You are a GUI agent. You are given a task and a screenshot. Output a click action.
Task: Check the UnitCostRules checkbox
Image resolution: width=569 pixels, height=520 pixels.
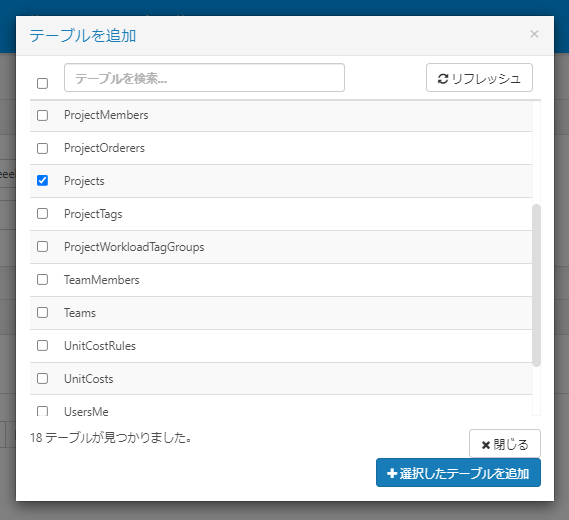42,345
